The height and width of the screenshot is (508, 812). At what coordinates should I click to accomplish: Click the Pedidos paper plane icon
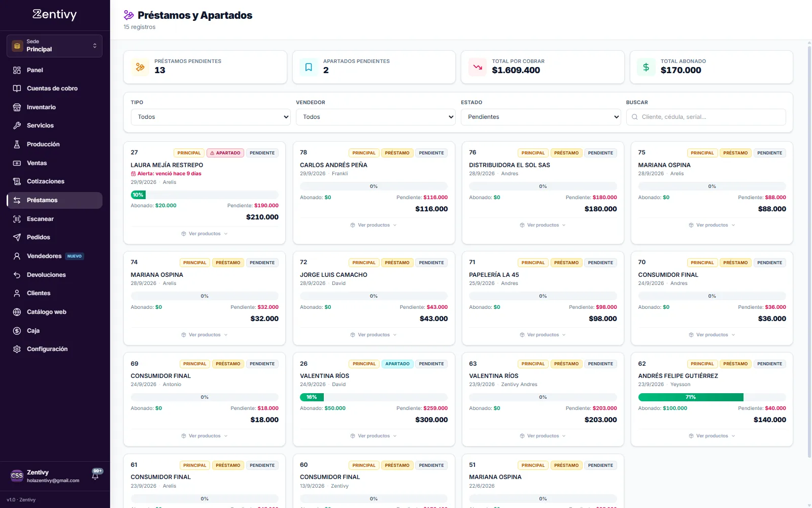click(x=17, y=237)
